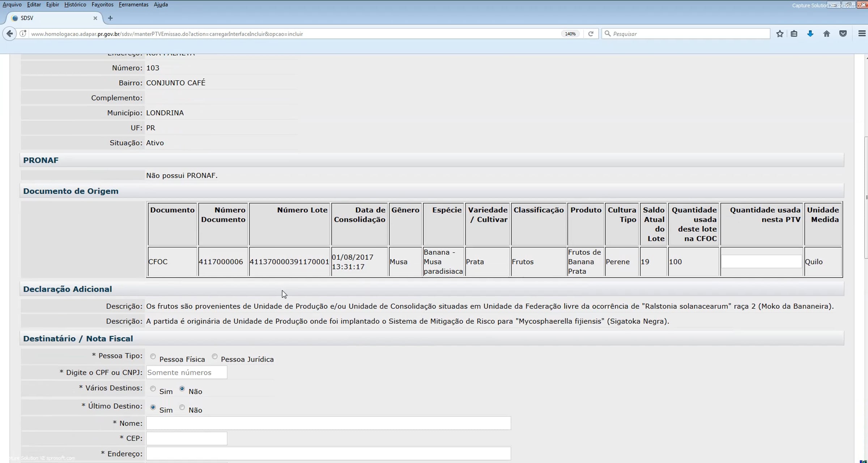Click the page vertical scrollbar thumb
The height and width of the screenshot is (463, 868).
pos(866,197)
